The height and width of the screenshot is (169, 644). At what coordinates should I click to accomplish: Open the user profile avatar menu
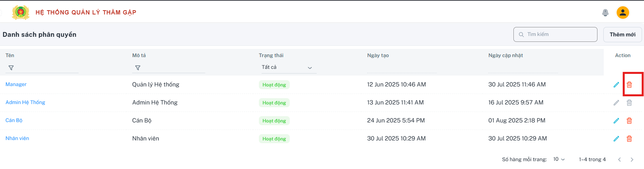(623, 13)
